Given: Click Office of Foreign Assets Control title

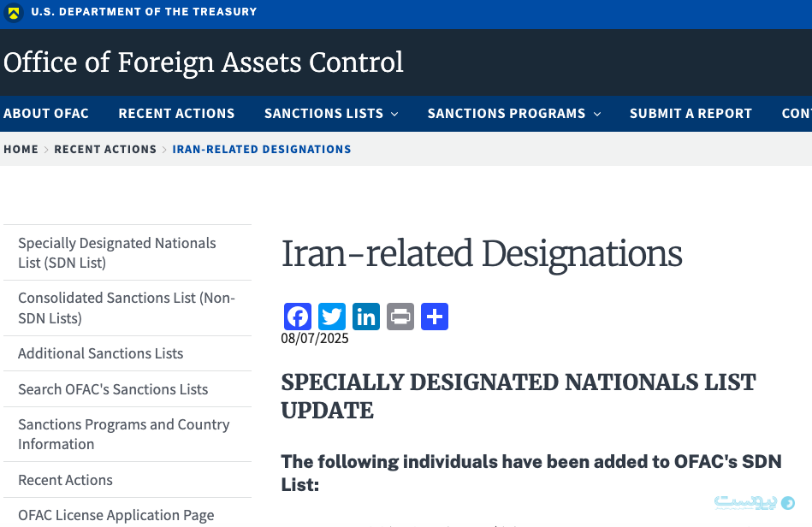Looking at the screenshot, I should tap(203, 62).
